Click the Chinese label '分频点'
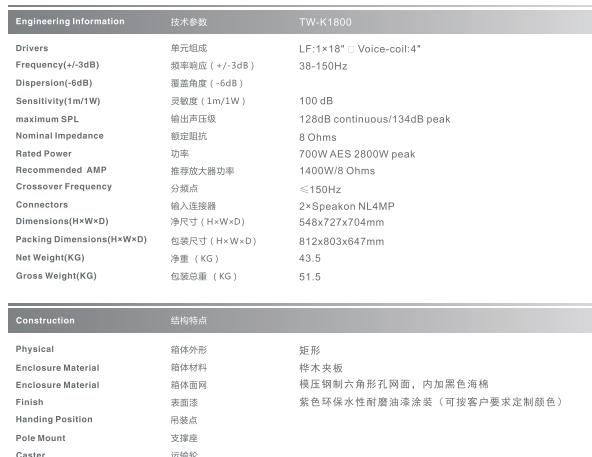The width and height of the screenshot is (592, 457). point(184,189)
